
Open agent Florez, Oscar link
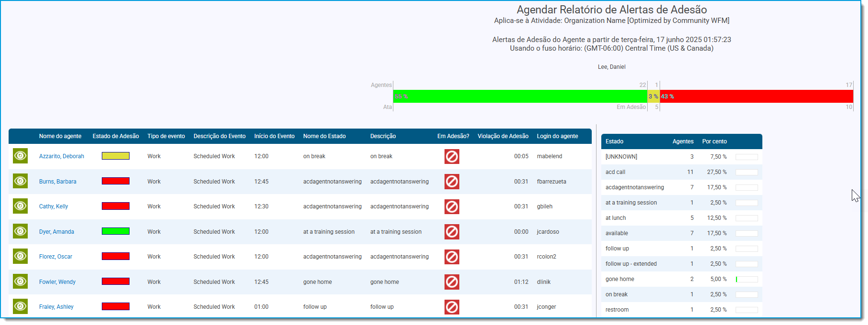[56, 257]
